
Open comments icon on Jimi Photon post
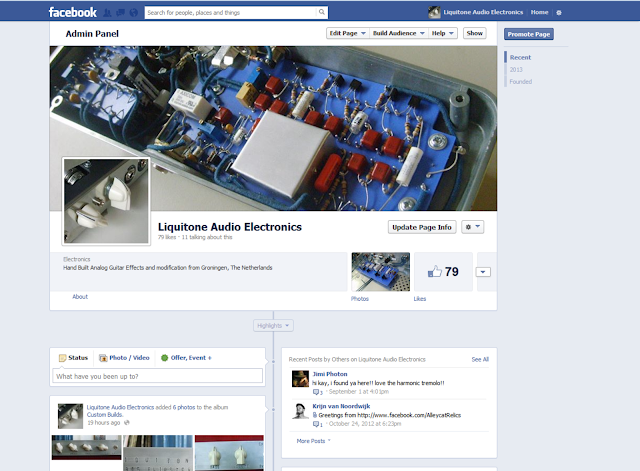point(317,392)
